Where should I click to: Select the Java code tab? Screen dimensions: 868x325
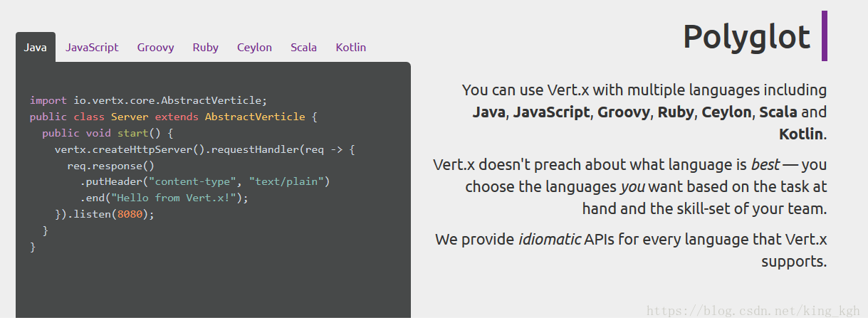tap(36, 48)
